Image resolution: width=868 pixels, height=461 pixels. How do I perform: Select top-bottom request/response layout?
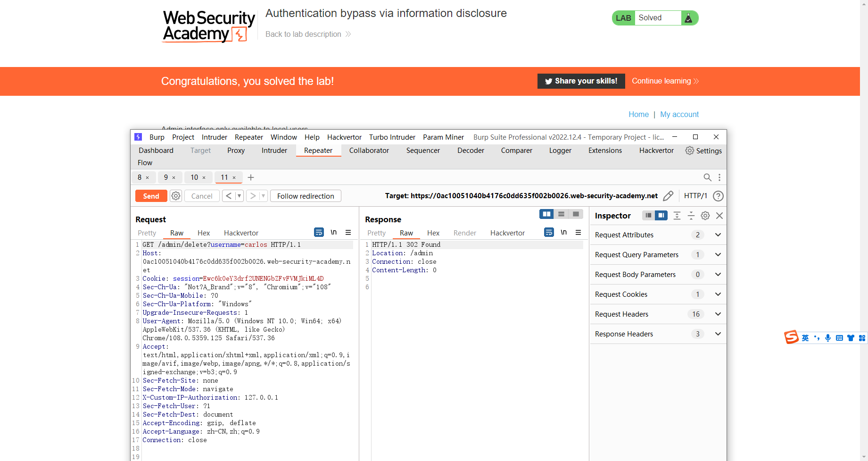tap(561, 214)
